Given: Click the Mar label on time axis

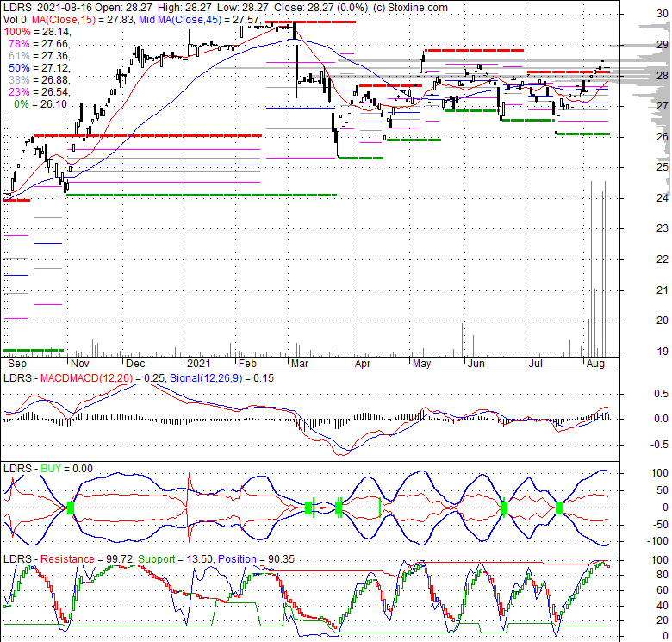Looking at the screenshot, I should pos(300,364).
